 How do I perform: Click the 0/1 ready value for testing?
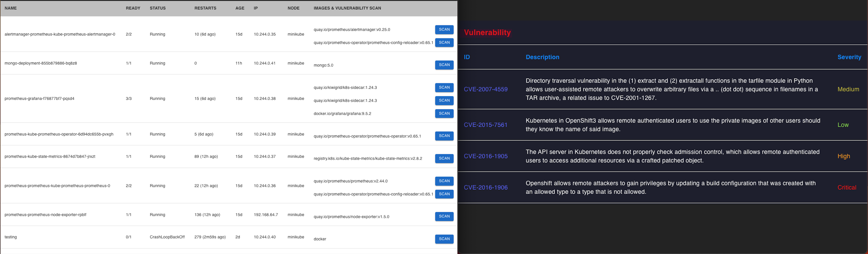coord(129,237)
